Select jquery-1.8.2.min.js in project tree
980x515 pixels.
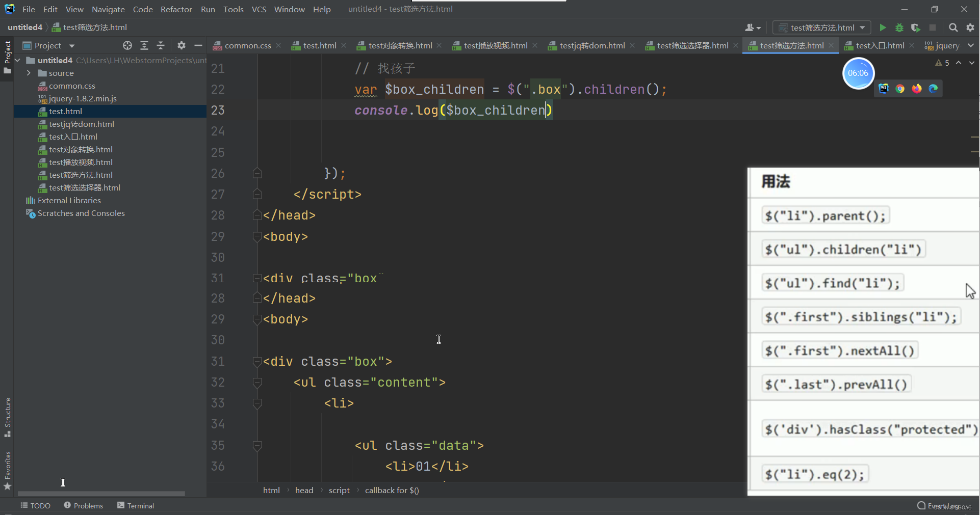pyautogui.click(x=83, y=98)
